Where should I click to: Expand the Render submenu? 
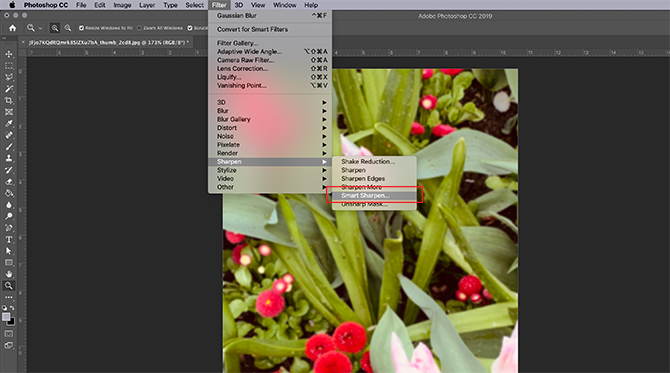click(x=270, y=153)
